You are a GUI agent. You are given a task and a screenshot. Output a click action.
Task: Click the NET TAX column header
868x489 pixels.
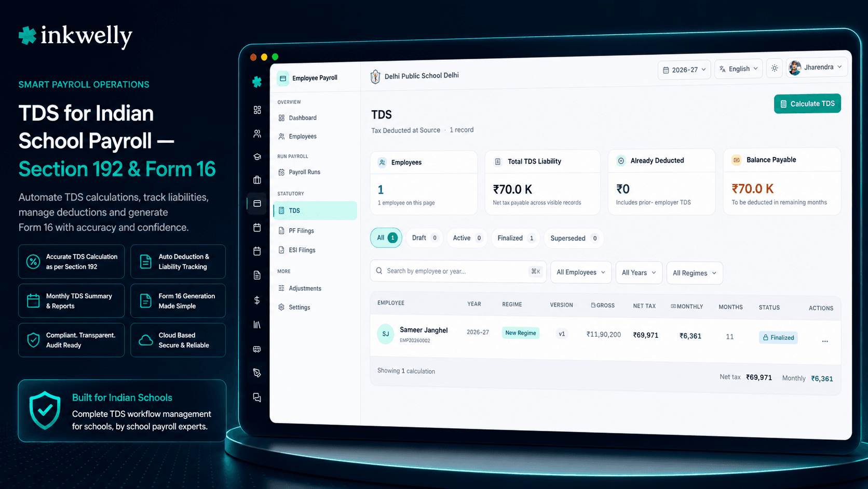[x=644, y=306]
